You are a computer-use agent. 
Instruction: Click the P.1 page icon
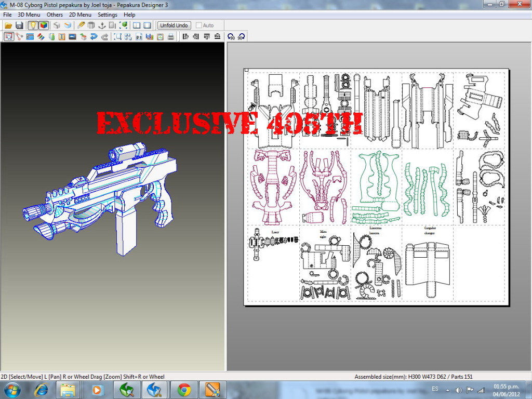[139, 37]
